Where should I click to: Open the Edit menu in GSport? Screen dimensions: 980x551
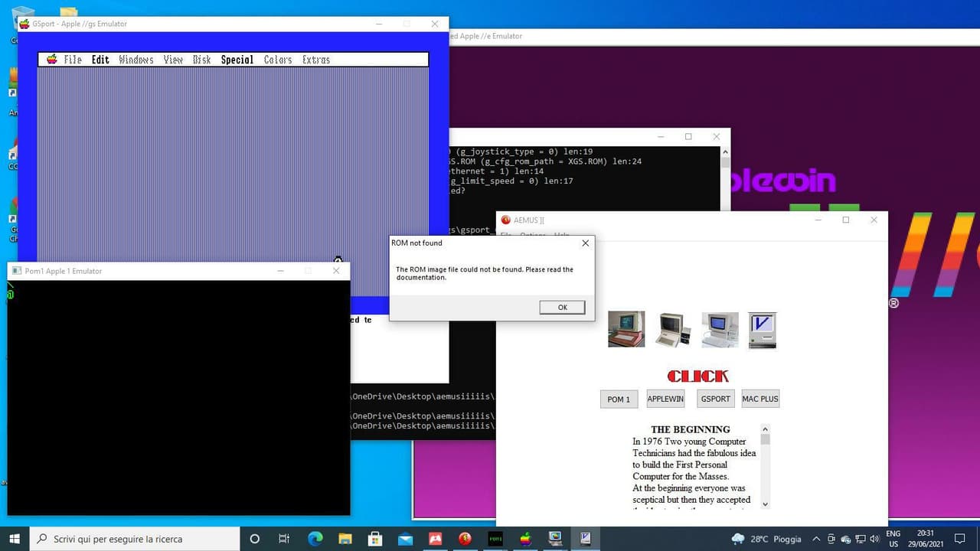[100, 60]
